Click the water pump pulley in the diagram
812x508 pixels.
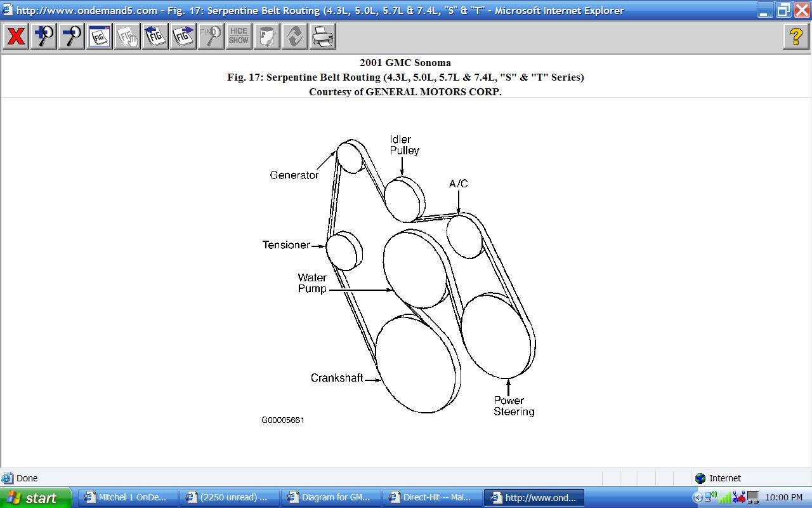tap(416, 270)
